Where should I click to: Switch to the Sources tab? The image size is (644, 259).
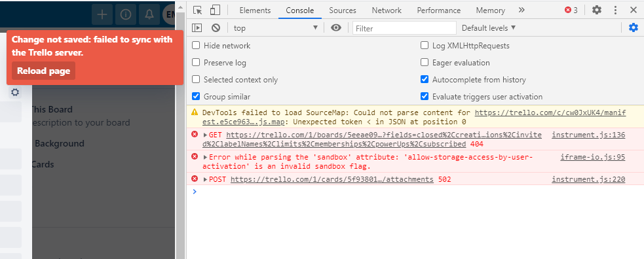pos(343,10)
